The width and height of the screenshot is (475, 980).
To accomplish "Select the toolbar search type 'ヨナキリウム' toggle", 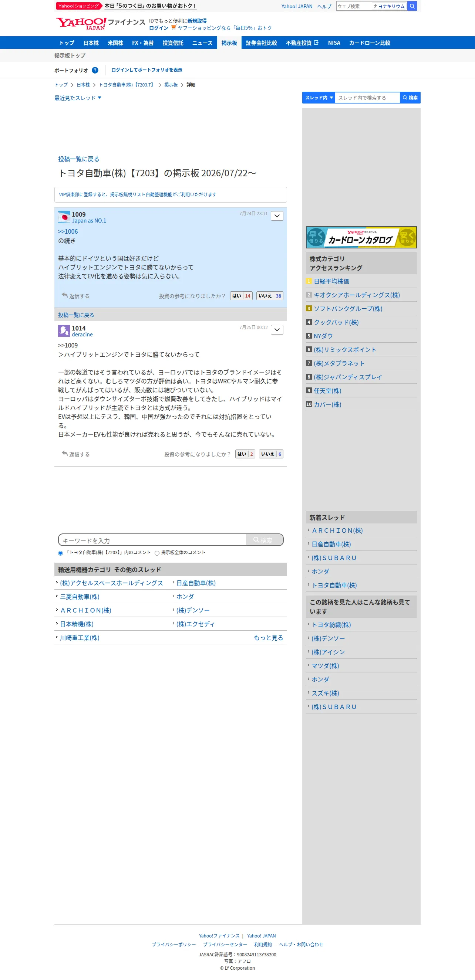I will click(x=390, y=6).
